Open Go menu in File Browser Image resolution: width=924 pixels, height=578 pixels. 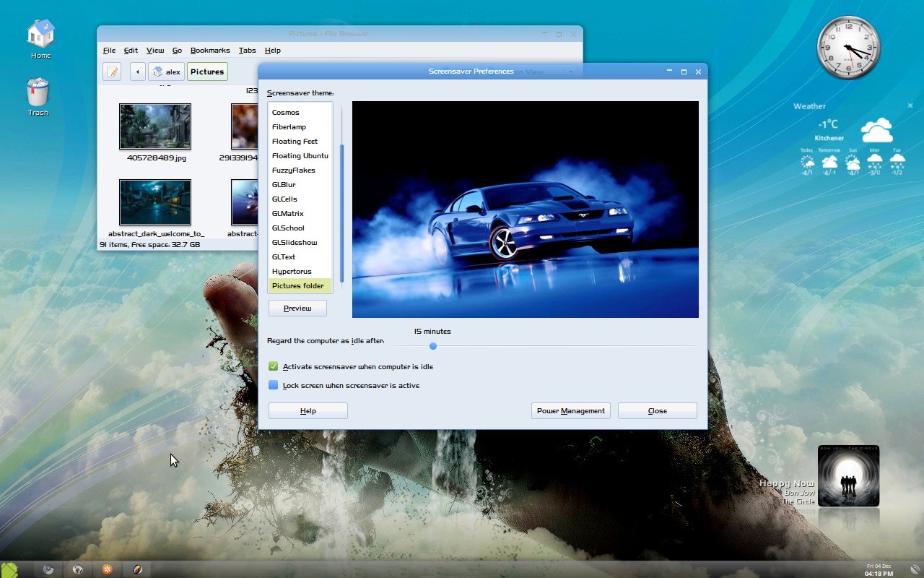tap(177, 51)
